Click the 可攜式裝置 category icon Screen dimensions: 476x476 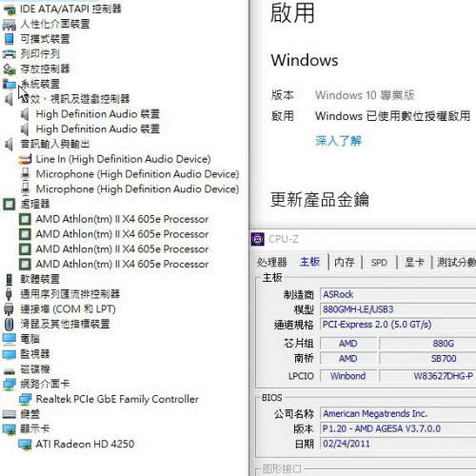tap(9, 39)
